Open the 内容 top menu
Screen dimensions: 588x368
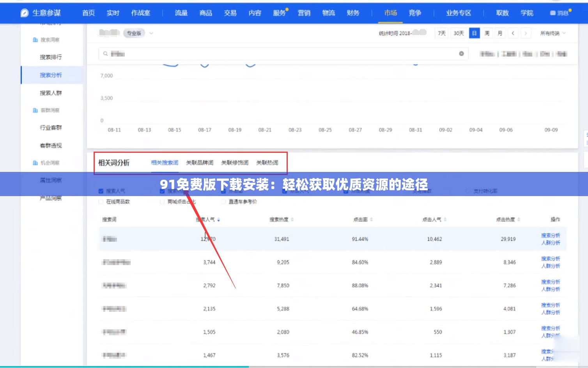[x=255, y=13]
